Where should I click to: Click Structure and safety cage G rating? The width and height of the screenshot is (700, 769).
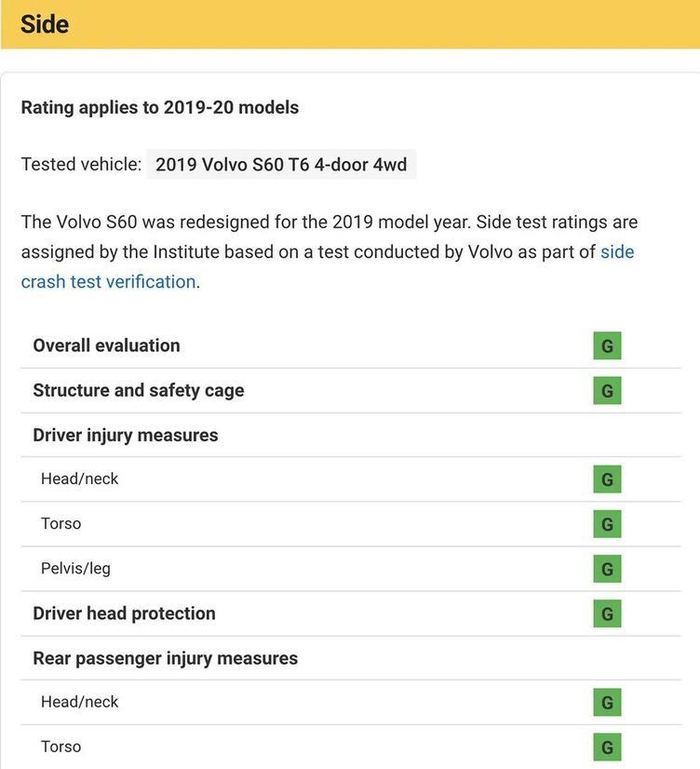[606, 390]
